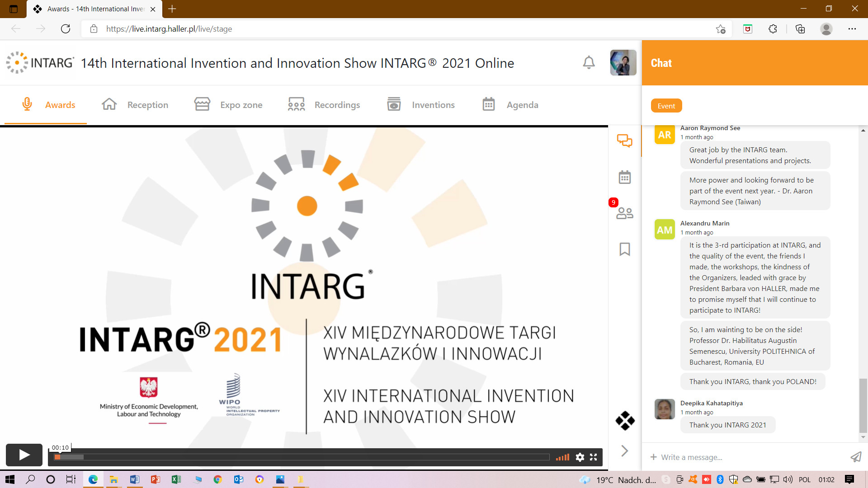Open the bookmark icon in sidebar
This screenshot has height=488, width=868.
point(625,249)
